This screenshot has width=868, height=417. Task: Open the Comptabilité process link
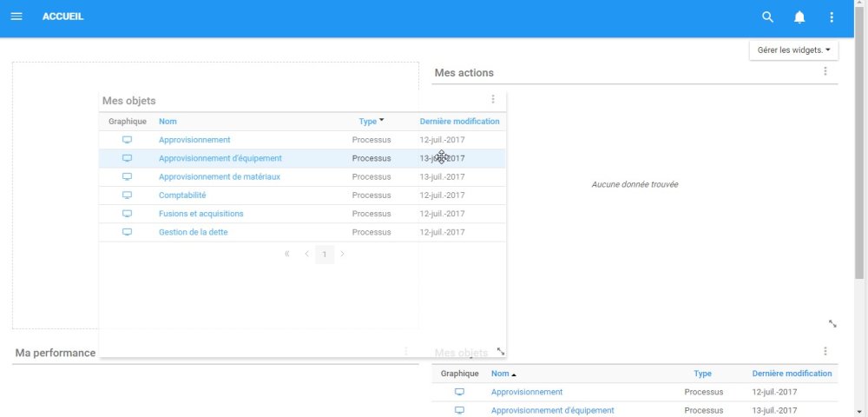(182, 195)
